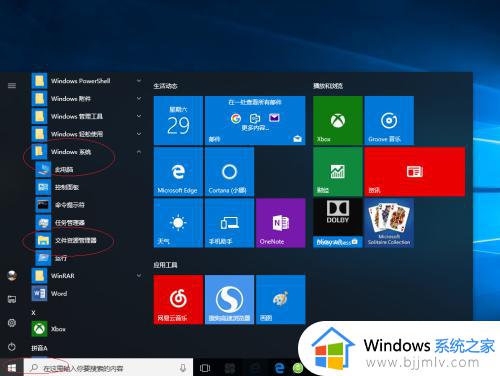
Task: Open the Paint tile
Action: [x=281, y=299]
